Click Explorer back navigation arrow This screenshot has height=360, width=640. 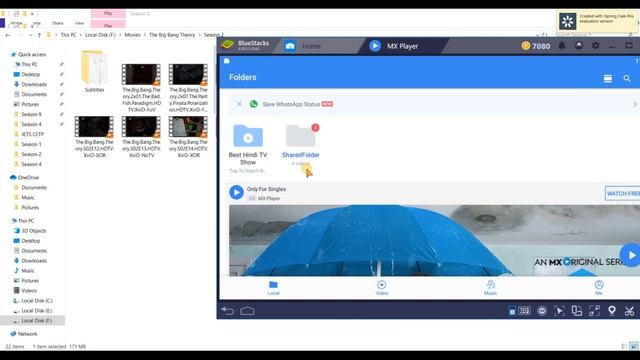coord(8,35)
